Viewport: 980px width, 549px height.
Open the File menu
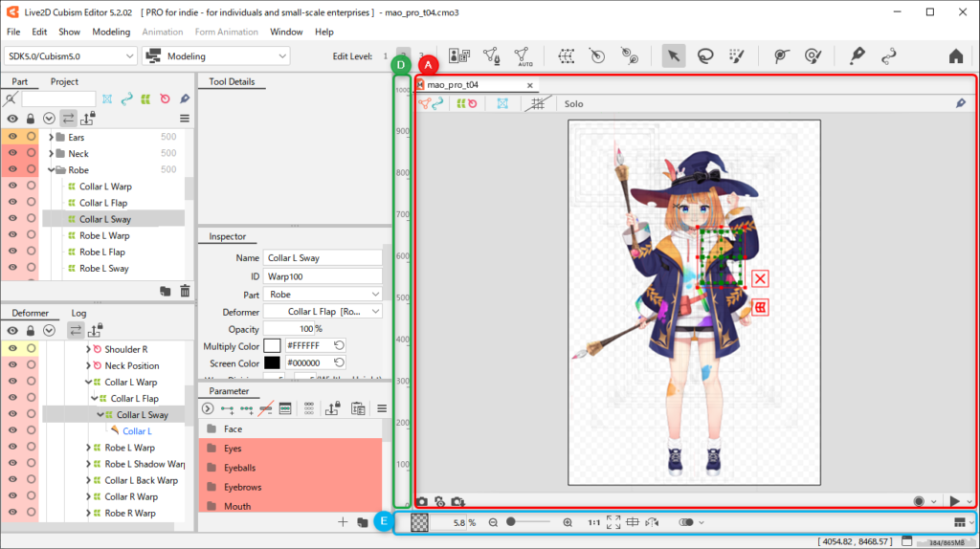[x=13, y=32]
